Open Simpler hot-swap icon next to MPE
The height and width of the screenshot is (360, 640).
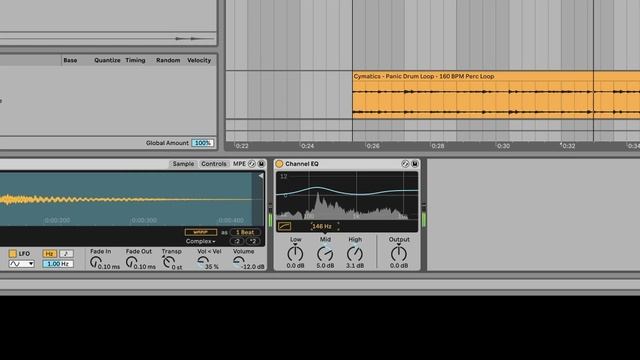(x=252, y=164)
